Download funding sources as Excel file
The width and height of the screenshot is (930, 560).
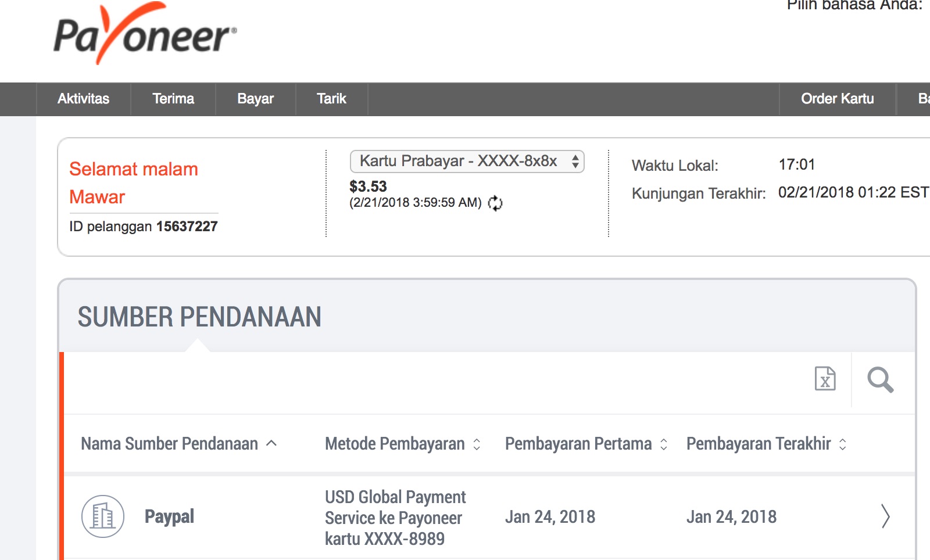tap(824, 379)
